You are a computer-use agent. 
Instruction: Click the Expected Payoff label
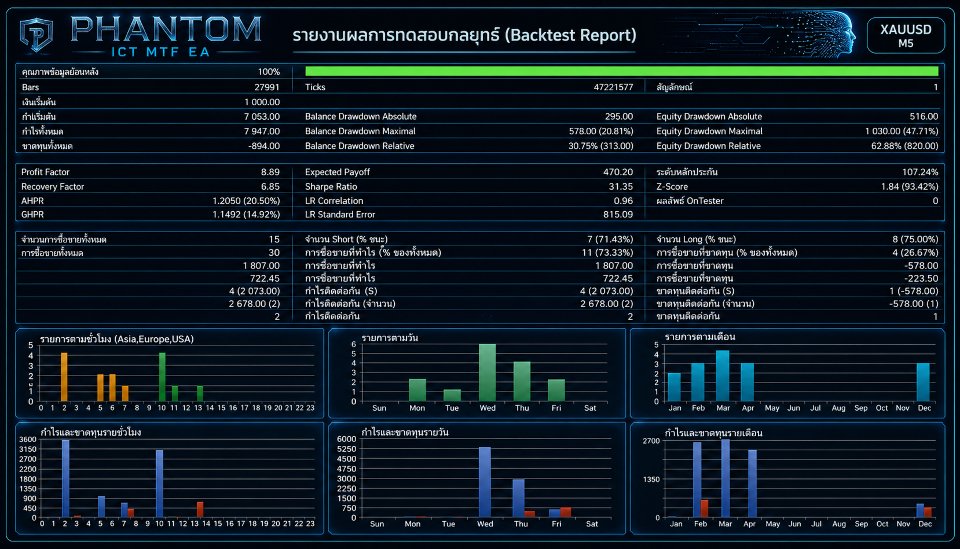tap(337, 172)
